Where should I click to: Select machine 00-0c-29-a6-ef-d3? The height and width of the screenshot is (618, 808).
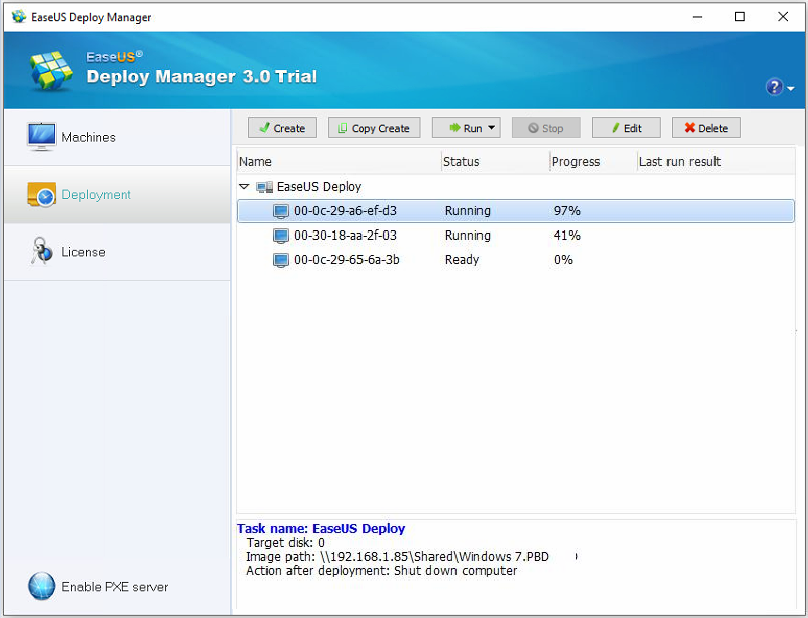point(515,211)
